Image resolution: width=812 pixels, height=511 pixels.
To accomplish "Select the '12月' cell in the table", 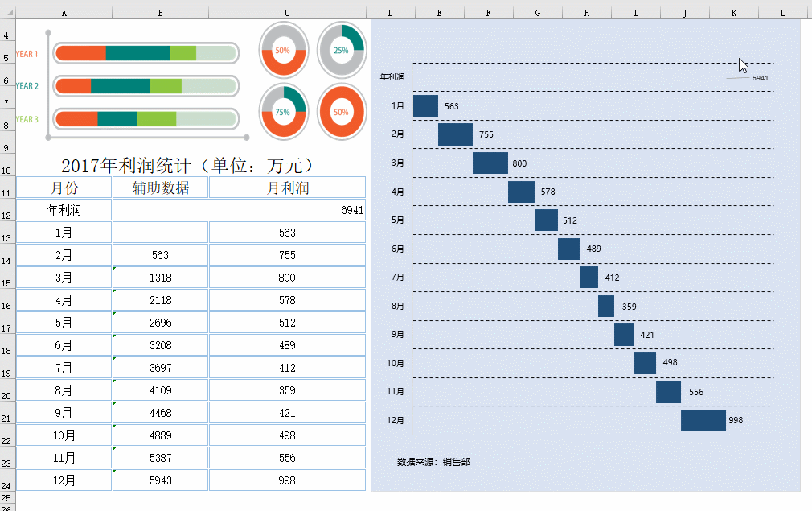I will click(64, 481).
